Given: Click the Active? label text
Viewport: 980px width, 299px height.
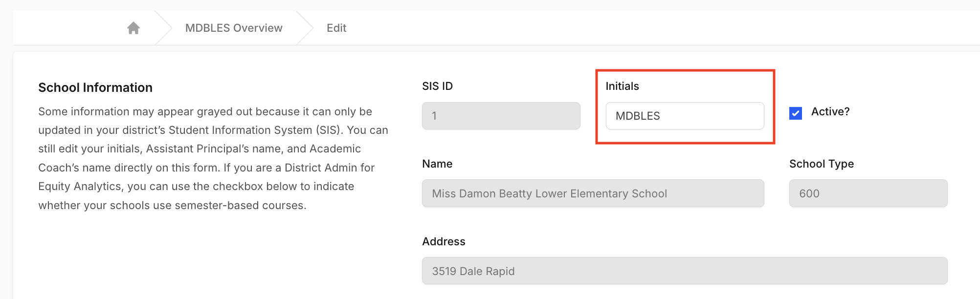Looking at the screenshot, I should (x=830, y=111).
